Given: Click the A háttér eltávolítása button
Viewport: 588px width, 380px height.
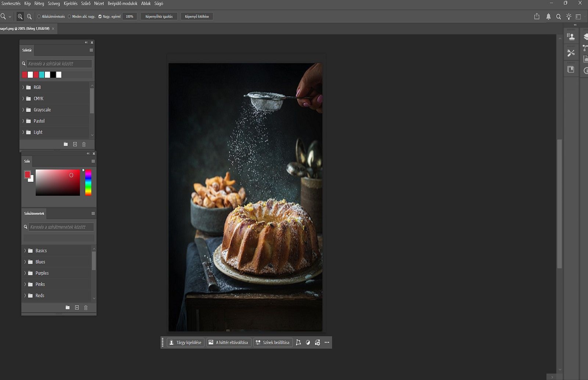Looking at the screenshot, I should 229,342.
